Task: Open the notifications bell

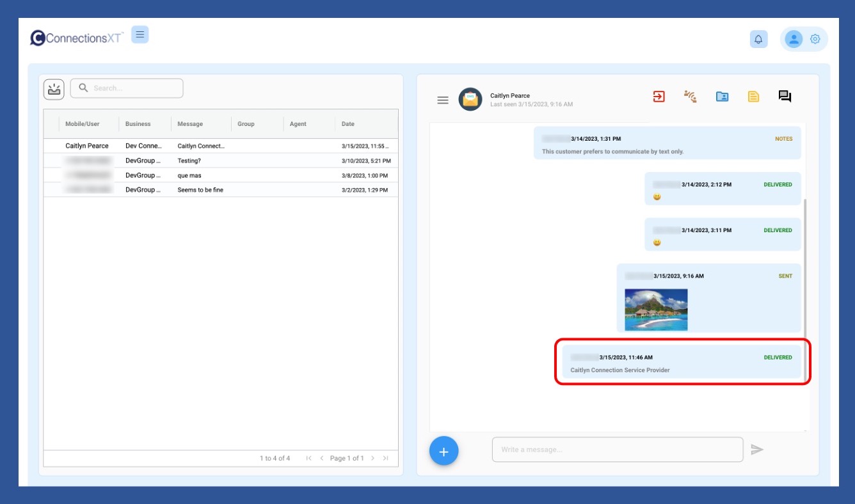Action: click(x=758, y=39)
